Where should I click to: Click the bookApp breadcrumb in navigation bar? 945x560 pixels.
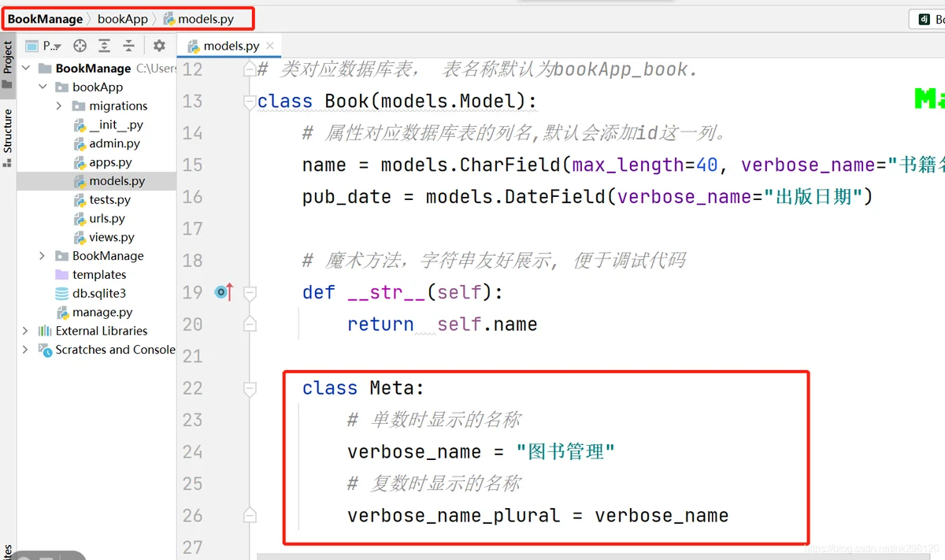point(123,19)
